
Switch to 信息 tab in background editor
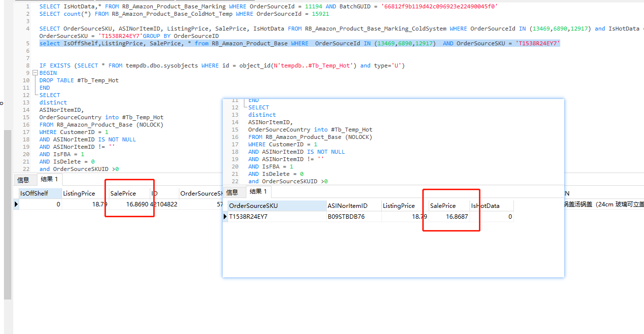[23, 180]
